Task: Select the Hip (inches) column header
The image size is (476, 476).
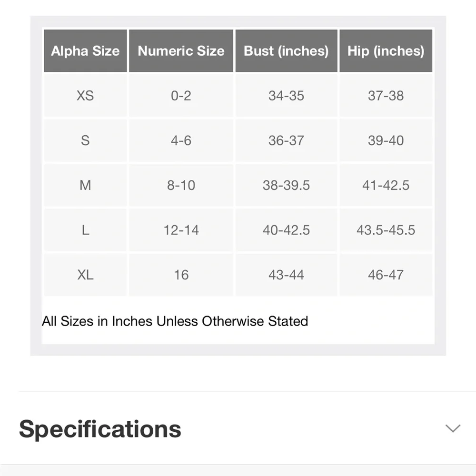Action: point(386,51)
